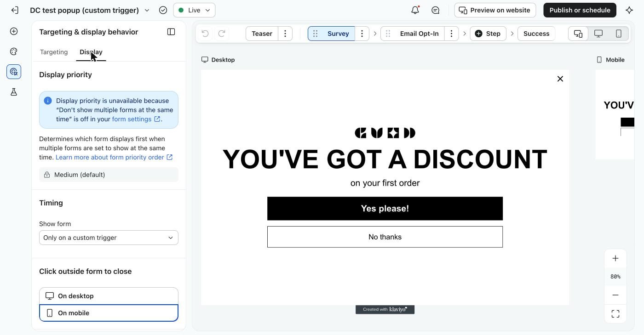The width and height of the screenshot is (644, 335).
Task: Select the 'on your first order' text
Action: [385, 183]
